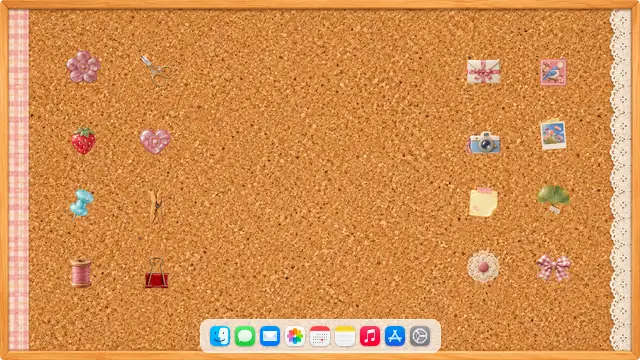Select the silver scissors desktop icon
The image size is (640, 360).
tap(156, 70)
